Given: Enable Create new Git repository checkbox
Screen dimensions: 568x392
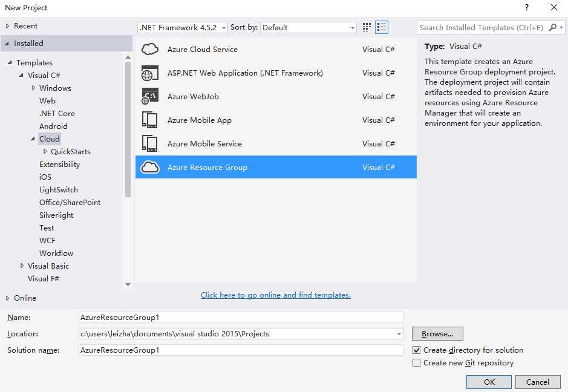Looking at the screenshot, I should [x=417, y=362].
